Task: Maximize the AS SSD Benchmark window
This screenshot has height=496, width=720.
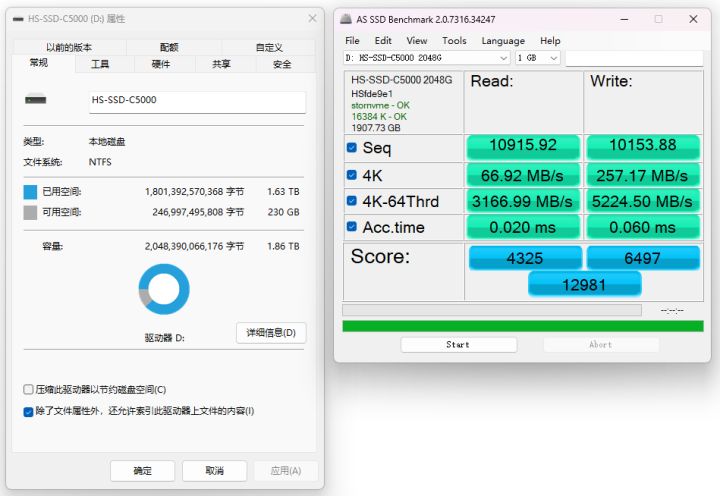Action: (658, 19)
